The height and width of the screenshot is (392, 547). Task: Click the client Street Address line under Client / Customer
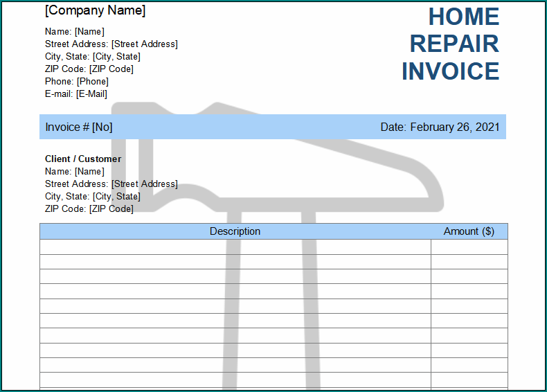(x=111, y=184)
